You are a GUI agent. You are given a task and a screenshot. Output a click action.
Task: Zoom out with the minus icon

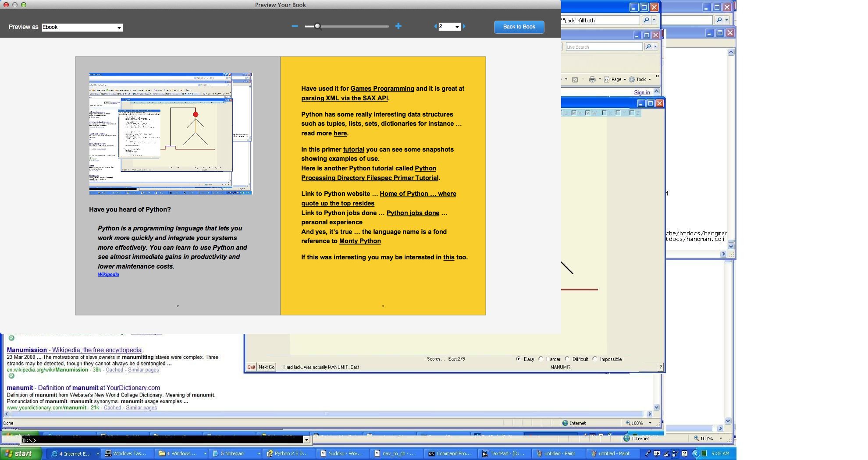[x=295, y=26]
